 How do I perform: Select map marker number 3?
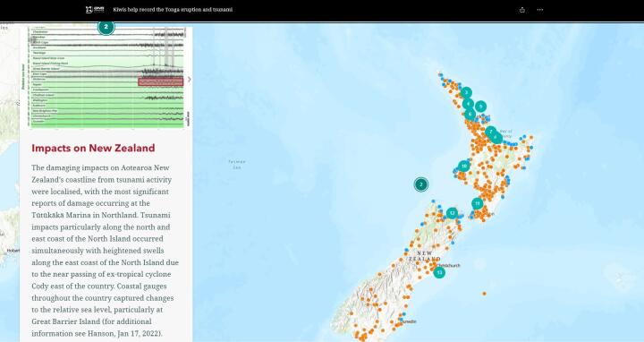(x=466, y=93)
